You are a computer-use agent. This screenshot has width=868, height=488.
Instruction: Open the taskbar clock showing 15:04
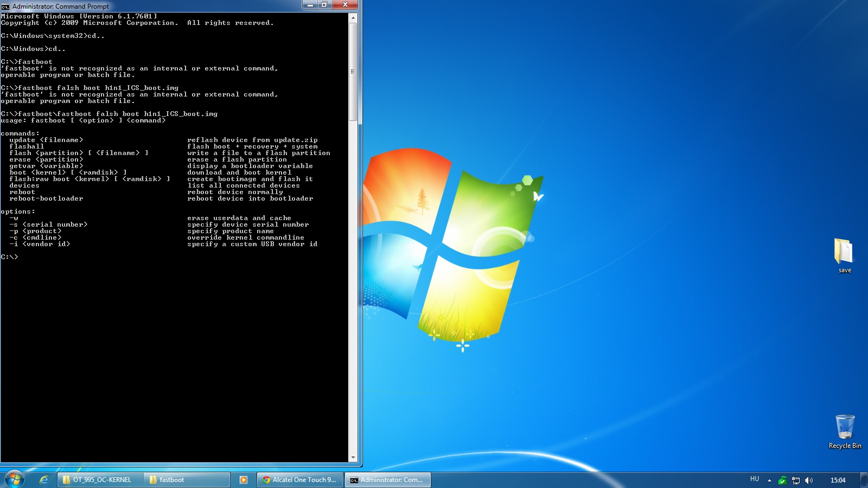pos(838,480)
